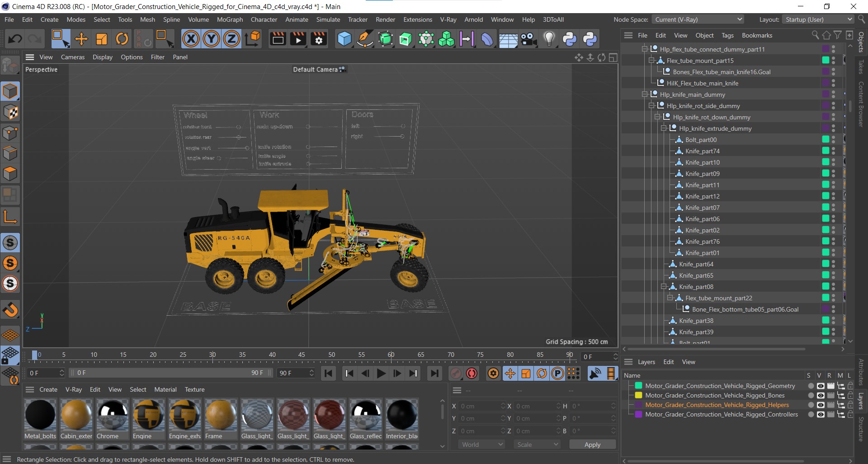Open the Attributes side tab
Screen dimensions: 868x464
click(861, 372)
